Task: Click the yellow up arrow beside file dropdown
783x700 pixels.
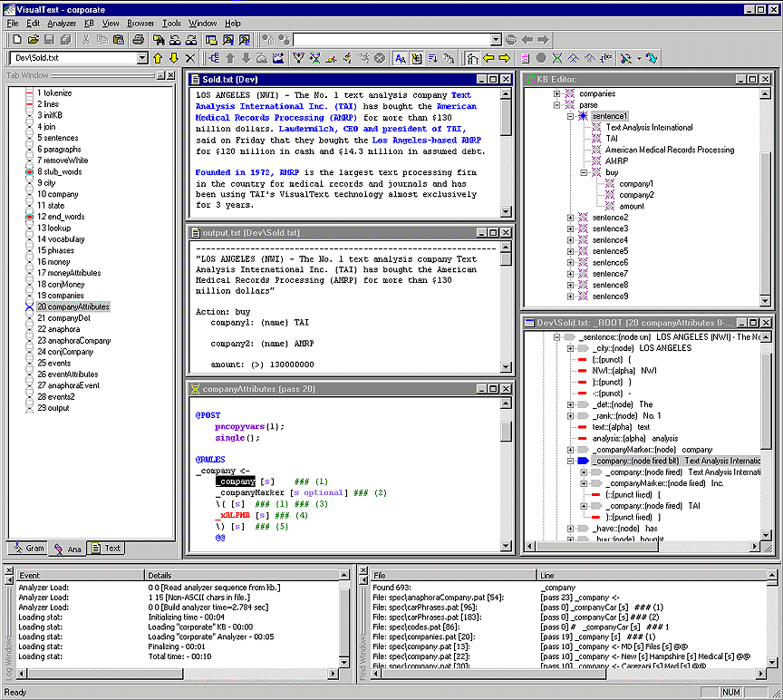Action: pos(157,58)
